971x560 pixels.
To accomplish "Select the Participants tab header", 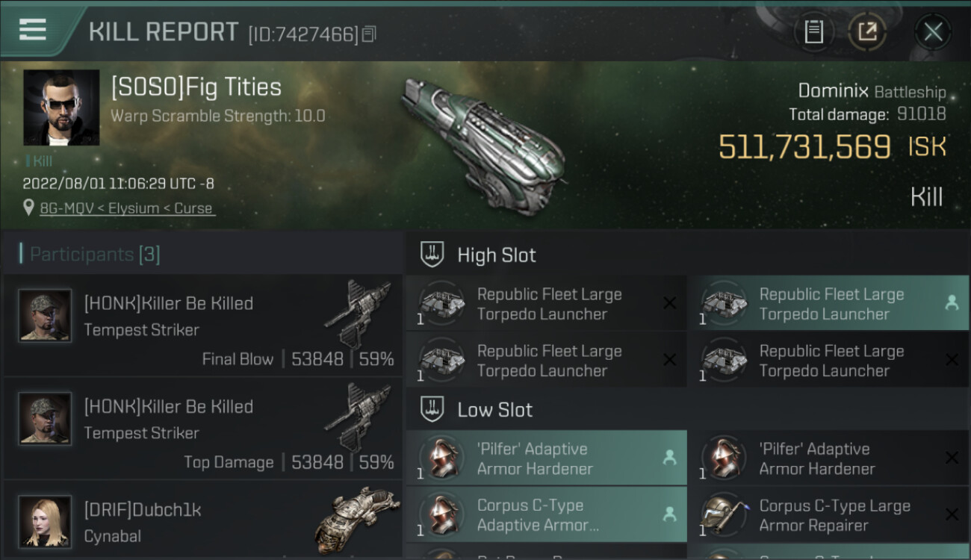I will coord(94,255).
